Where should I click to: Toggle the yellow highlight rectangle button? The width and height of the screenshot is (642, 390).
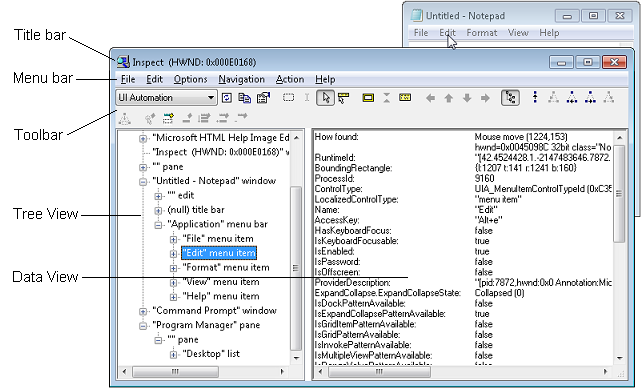pos(368,98)
